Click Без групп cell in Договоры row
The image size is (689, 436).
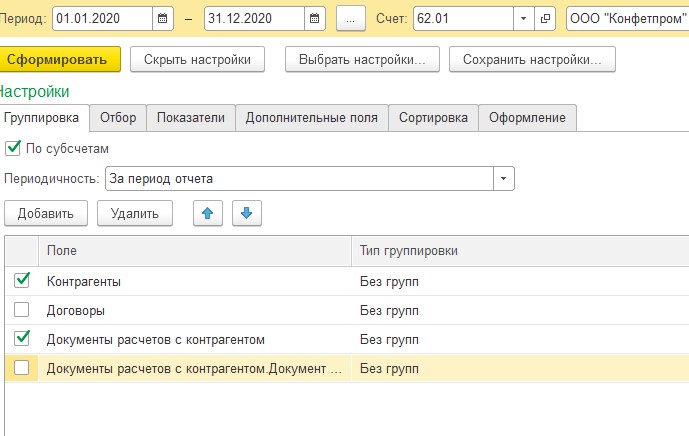pos(389,311)
